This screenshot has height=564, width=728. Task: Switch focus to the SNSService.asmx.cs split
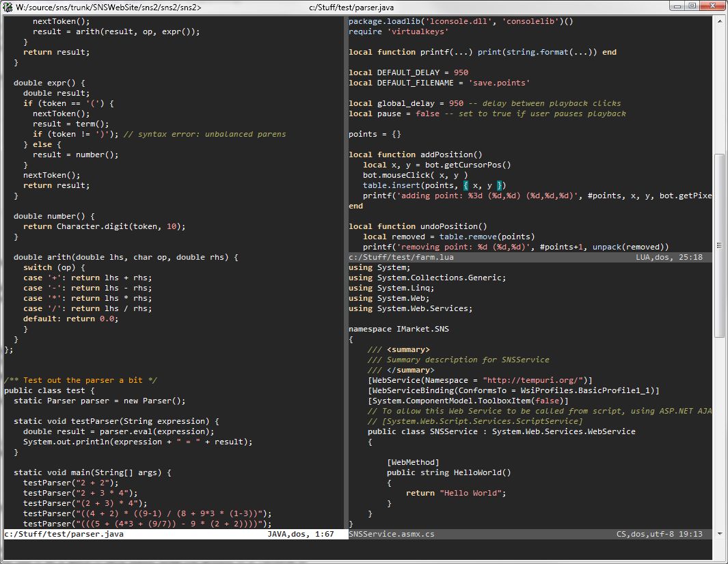[x=513, y=410]
